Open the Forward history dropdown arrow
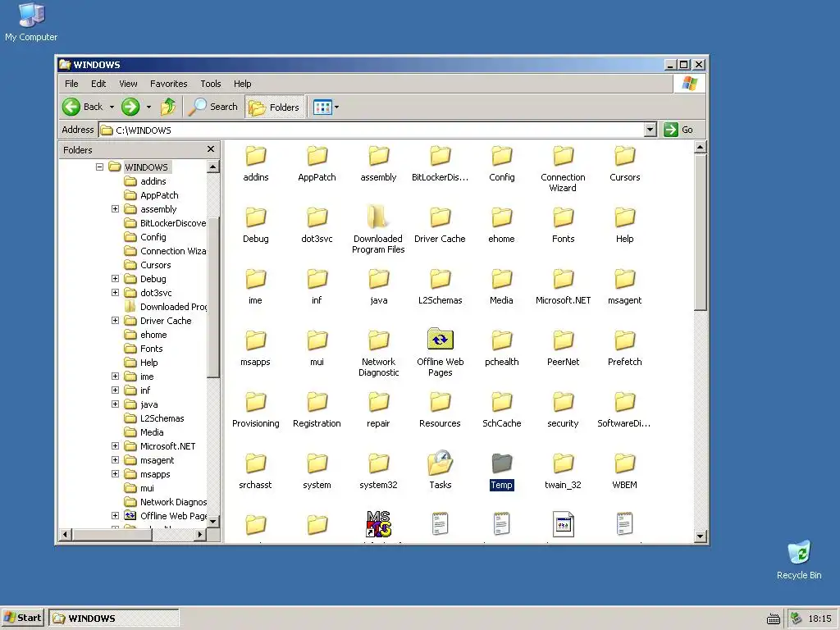Viewport: 840px width, 630px height. (x=148, y=107)
